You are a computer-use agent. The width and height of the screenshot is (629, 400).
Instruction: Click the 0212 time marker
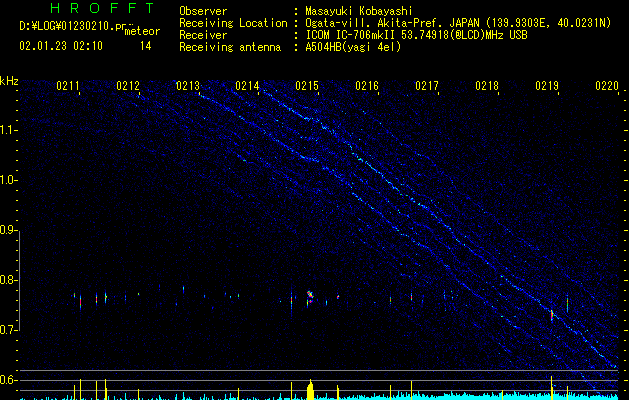click(x=128, y=86)
